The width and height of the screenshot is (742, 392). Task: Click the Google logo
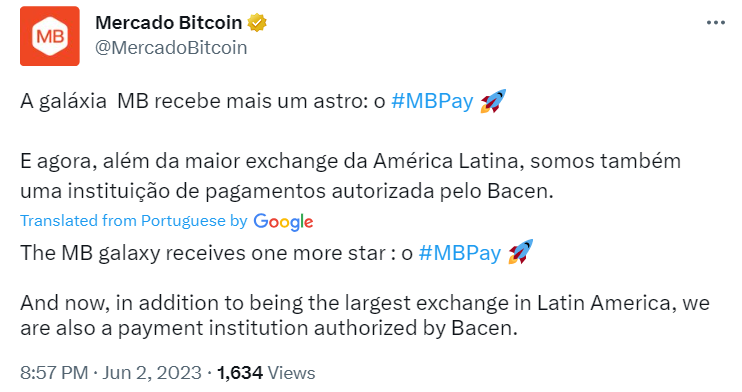[283, 222]
